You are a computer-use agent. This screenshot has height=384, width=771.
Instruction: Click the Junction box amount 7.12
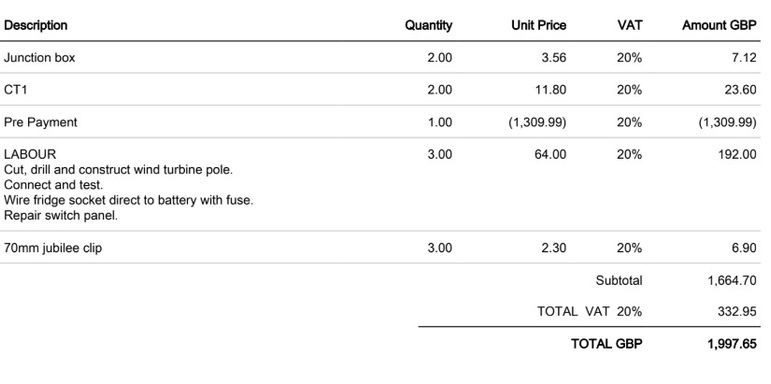(x=744, y=58)
